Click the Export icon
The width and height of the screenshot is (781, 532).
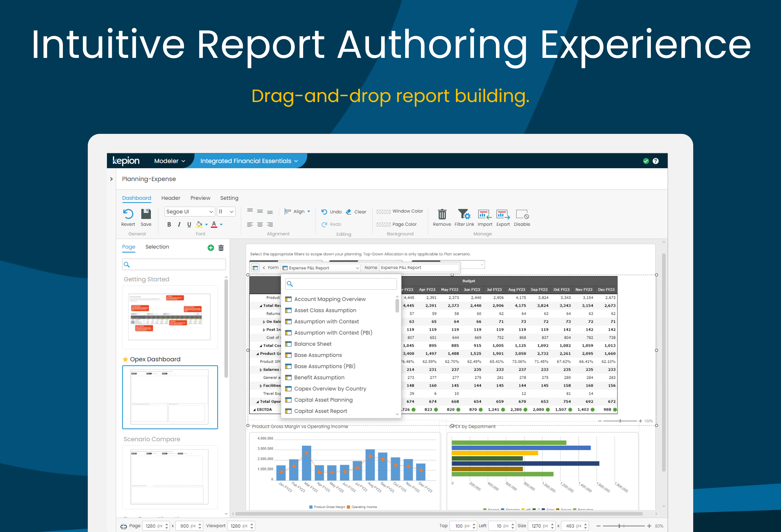pyautogui.click(x=503, y=214)
